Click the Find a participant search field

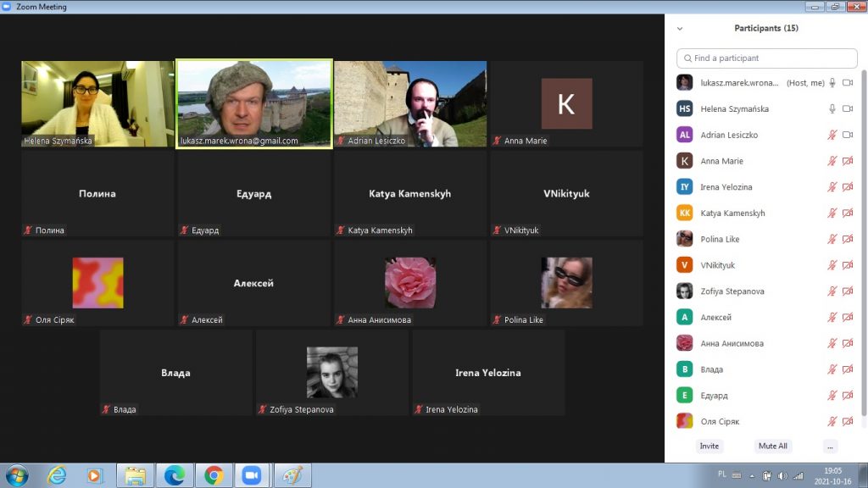[x=767, y=58]
